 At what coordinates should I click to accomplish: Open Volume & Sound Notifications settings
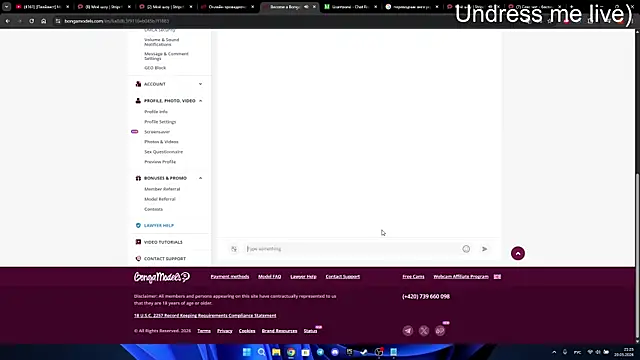coord(162,42)
